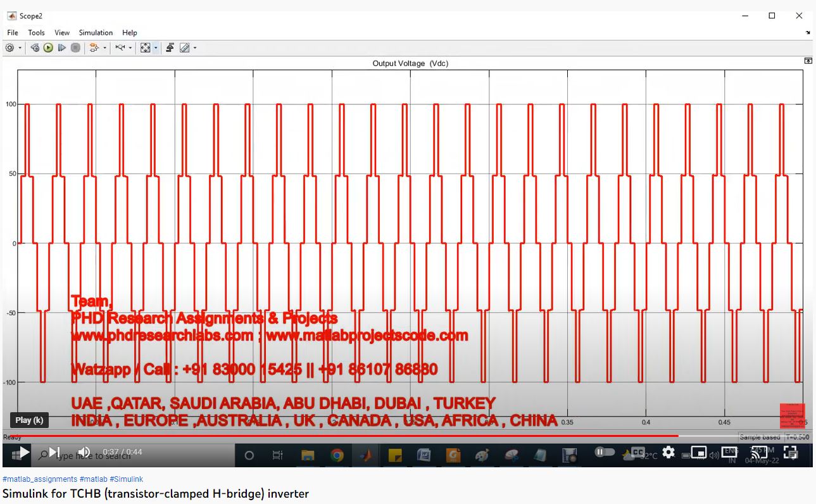Click the Step Back toolbar icon
This screenshot has height=504, width=816.
tap(35, 47)
